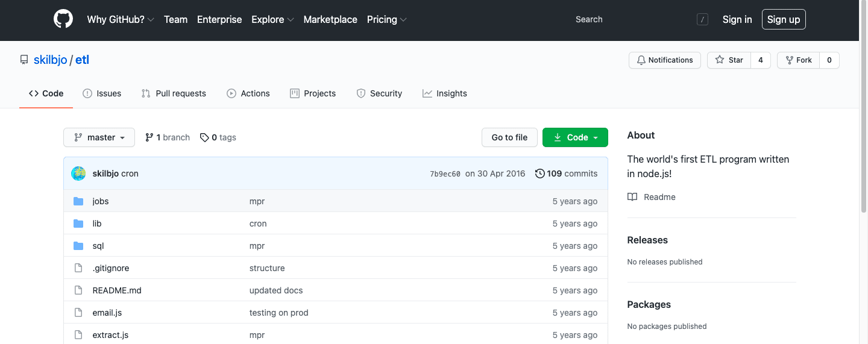The image size is (868, 344).
Task: Switch to the Pull requests tab
Action: pyautogui.click(x=174, y=93)
